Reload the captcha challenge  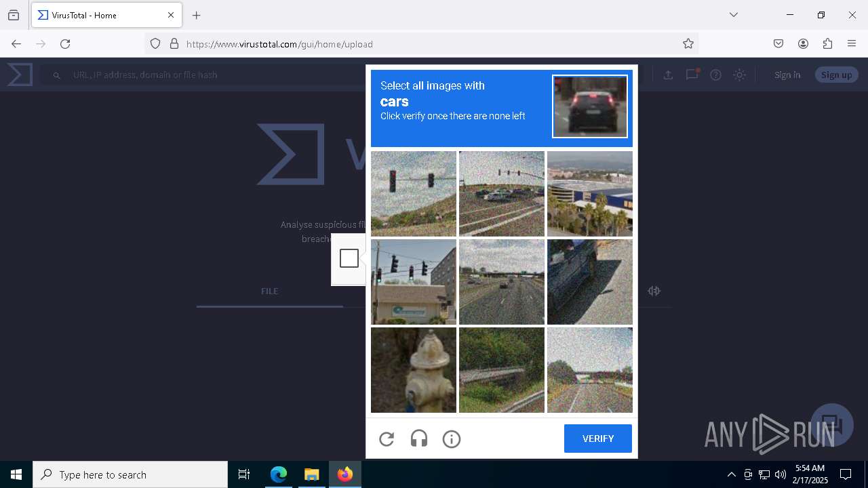(x=387, y=439)
